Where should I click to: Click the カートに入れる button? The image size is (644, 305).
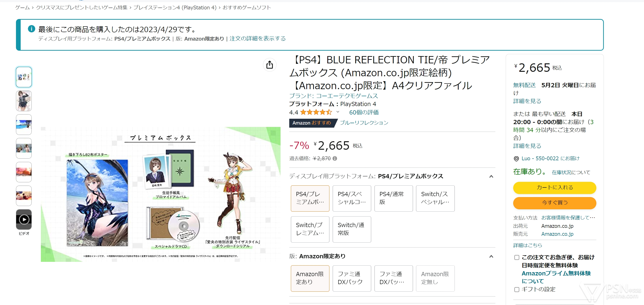[555, 188]
